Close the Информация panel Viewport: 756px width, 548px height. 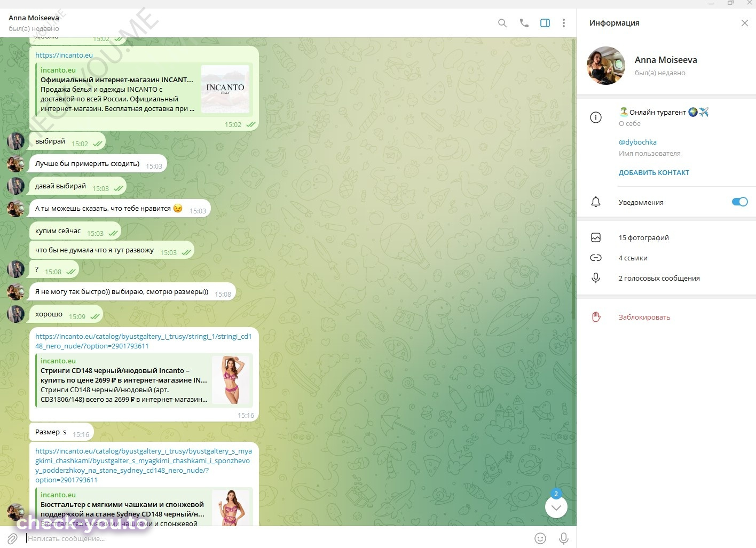tap(745, 23)
